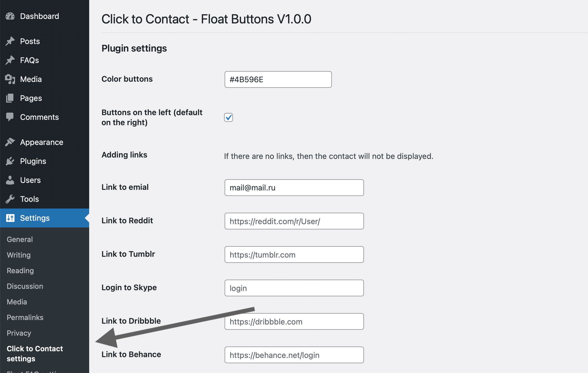Click the Color buttons hex field
The image size is (588, 373).
tap(278, 79)
